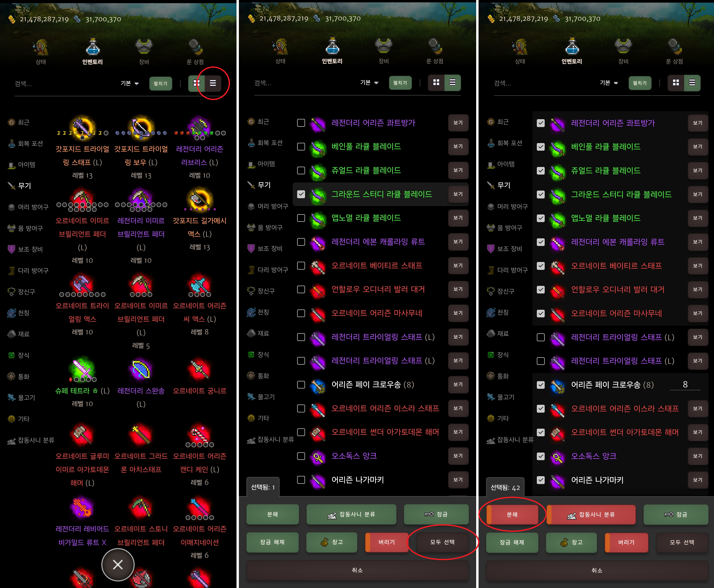Click 펼치기 button in left panel

click(x=161, y=84)
